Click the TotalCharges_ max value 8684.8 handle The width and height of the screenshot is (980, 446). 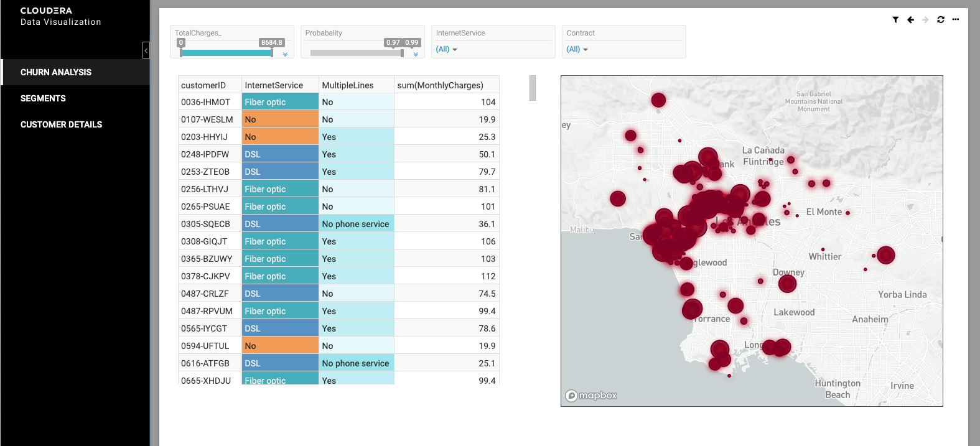coord(271,43)
